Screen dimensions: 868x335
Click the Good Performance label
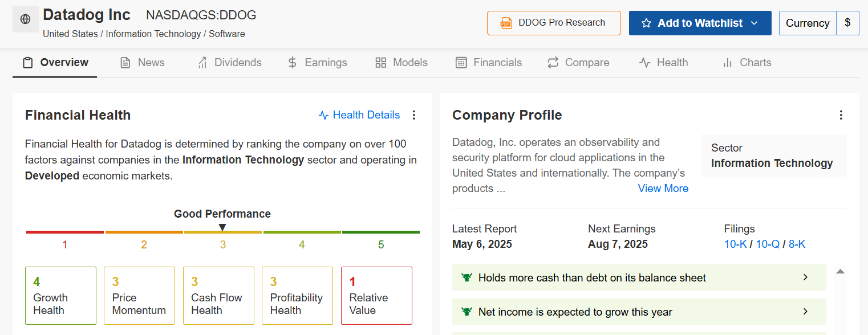222,214
